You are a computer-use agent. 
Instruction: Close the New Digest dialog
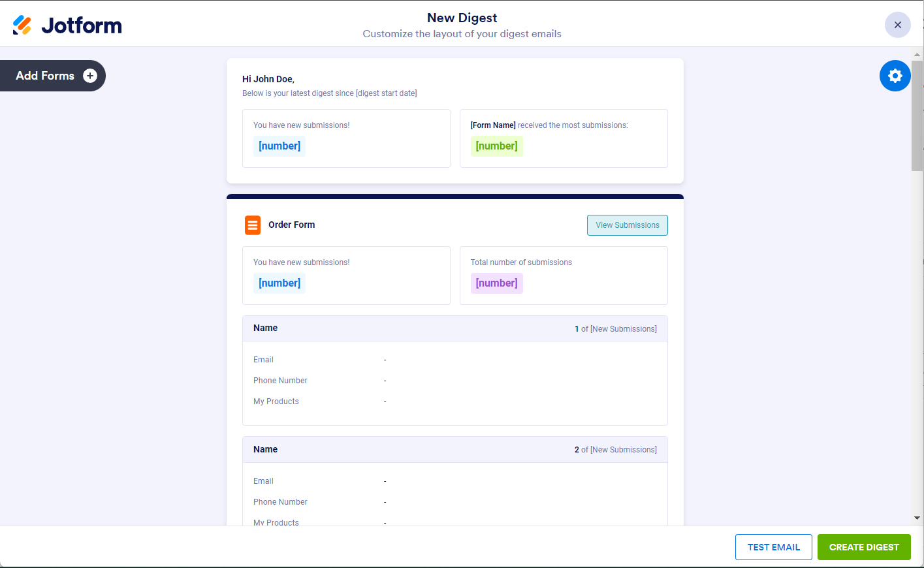tap(897, 25)
